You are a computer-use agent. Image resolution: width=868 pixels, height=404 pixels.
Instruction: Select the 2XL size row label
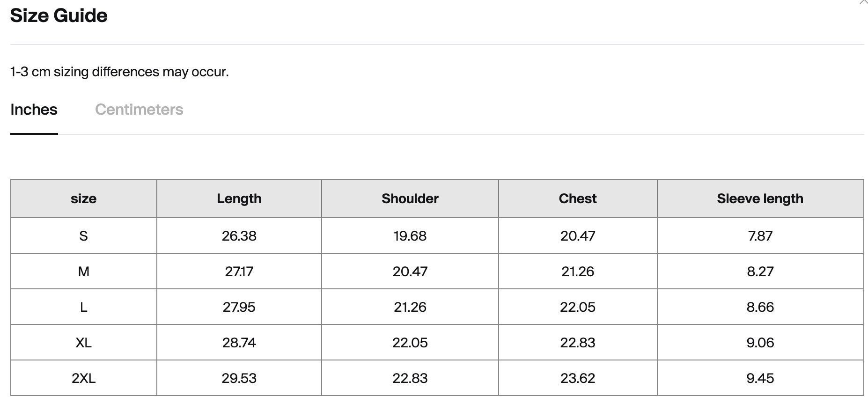click(83, 378)
